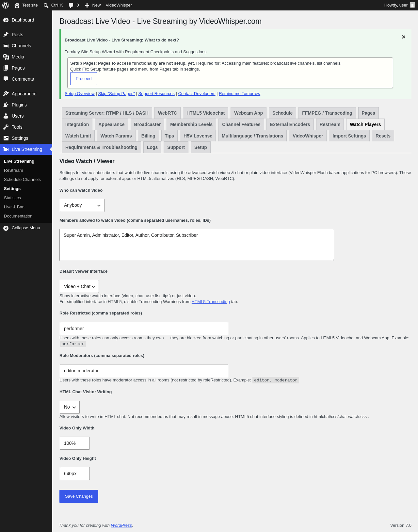Click the Channels camera icon
The height and width of the screenshot is (532, 418).
pyautogui.click(x=6, y=46)
